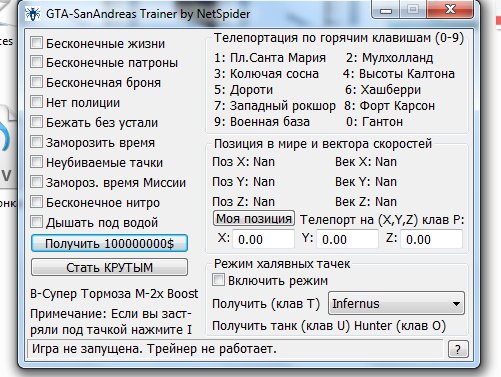Click the spider app icon in title bar
The height and width of the screenshot is (377, 501).
coord(33,14)
